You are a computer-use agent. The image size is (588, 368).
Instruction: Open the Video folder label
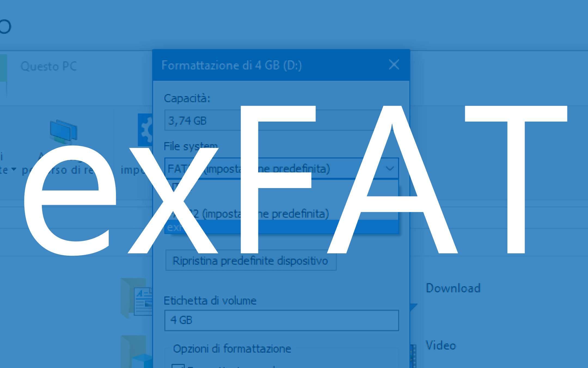[440, 345]
